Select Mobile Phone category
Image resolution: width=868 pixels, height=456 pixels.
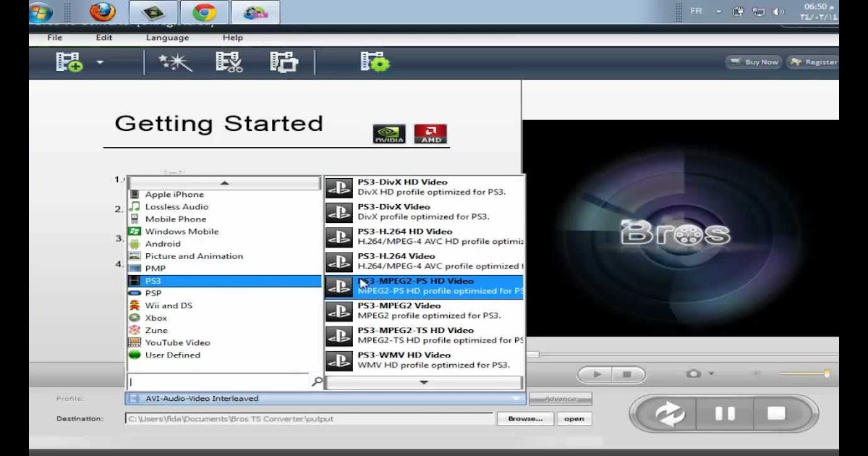tap(224, 219)
